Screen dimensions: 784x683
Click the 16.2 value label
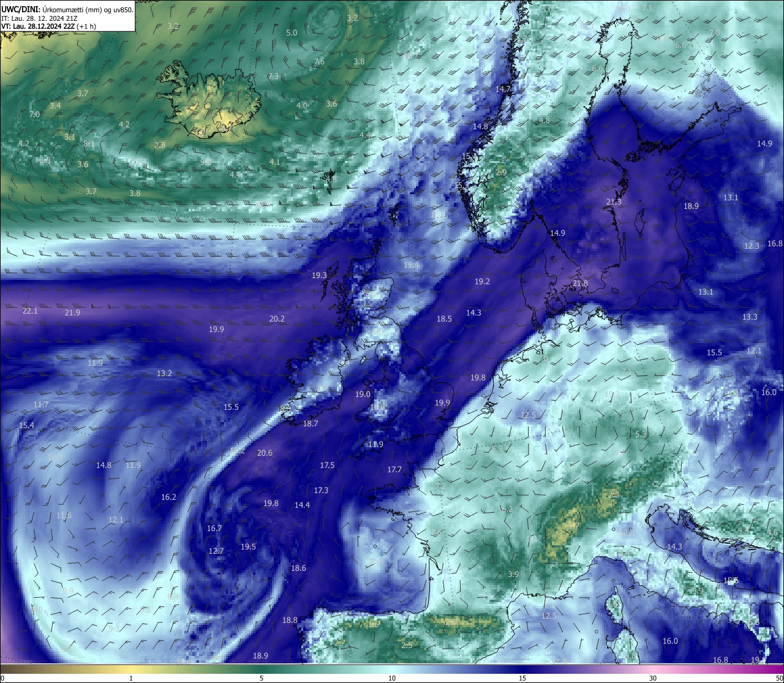click(168, 497)
